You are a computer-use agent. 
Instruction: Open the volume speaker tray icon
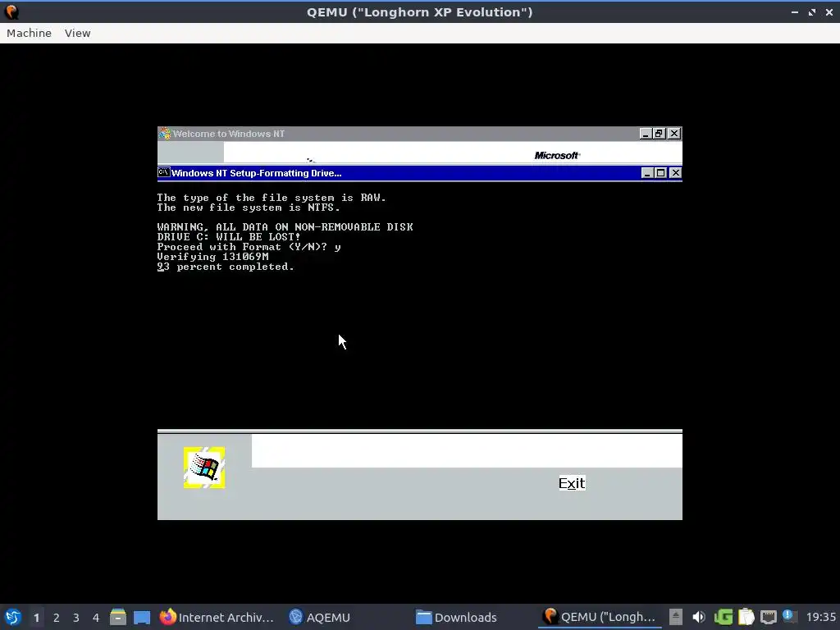coord(699,617)
